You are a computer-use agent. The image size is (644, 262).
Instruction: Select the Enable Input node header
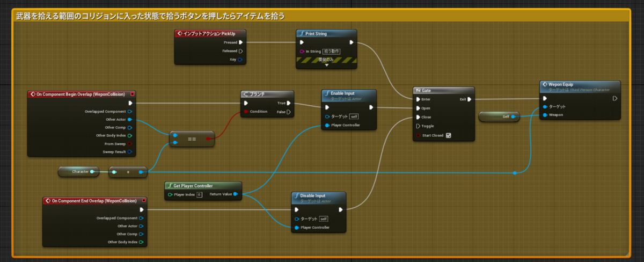[349, 94]
